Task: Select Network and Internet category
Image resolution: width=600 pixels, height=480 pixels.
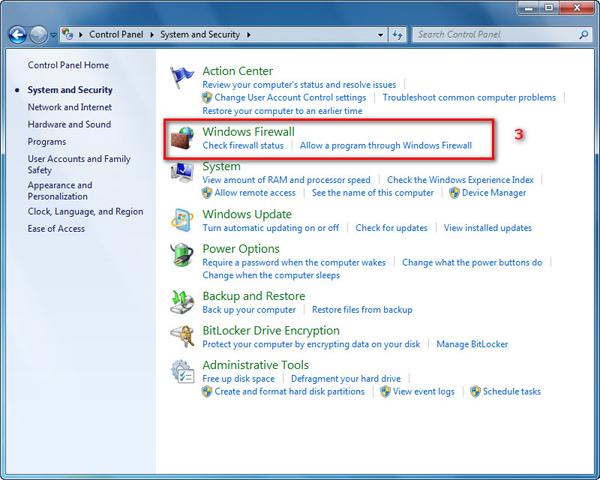Action: [x=70, y=107]
